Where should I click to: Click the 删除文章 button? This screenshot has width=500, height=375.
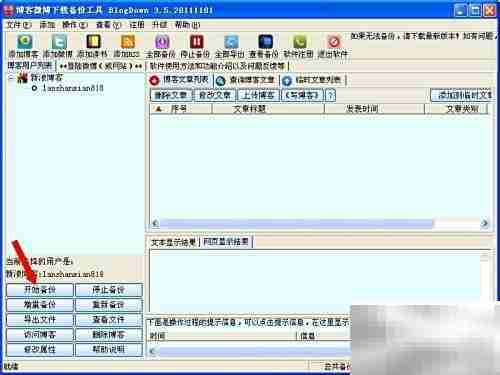pos(171,95)
